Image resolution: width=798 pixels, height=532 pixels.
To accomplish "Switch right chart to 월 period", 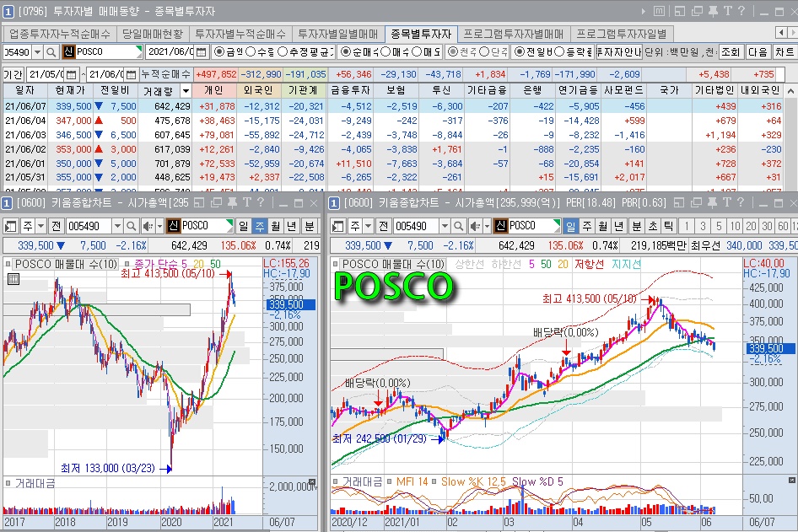I will pos(603,226).
